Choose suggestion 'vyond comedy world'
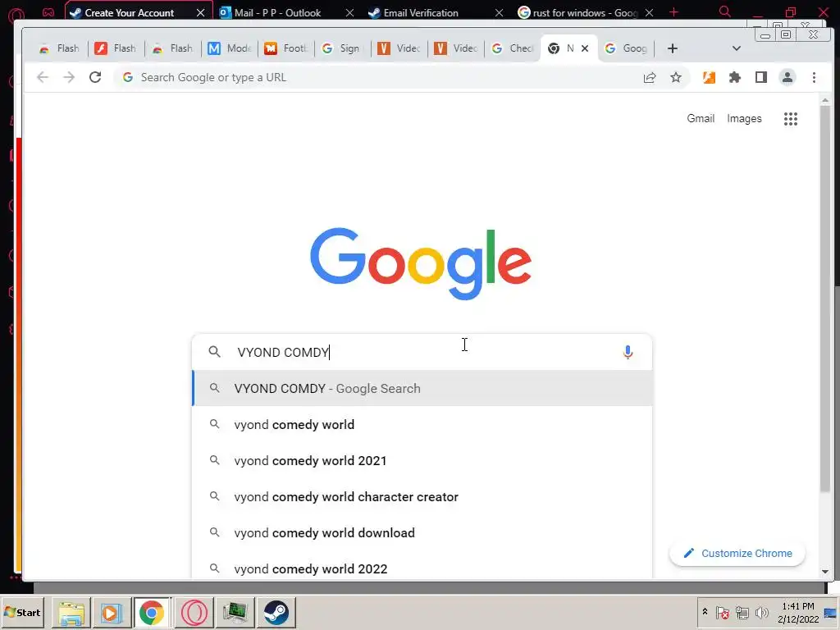Viewport: 840px width, 630px height. (x=422, y=425)
